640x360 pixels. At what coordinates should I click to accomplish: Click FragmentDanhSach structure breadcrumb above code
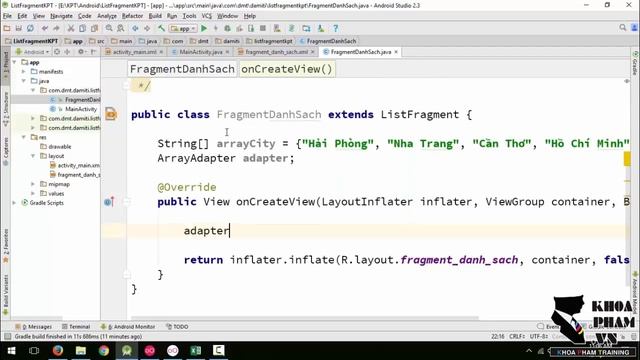tap(182, 69)
